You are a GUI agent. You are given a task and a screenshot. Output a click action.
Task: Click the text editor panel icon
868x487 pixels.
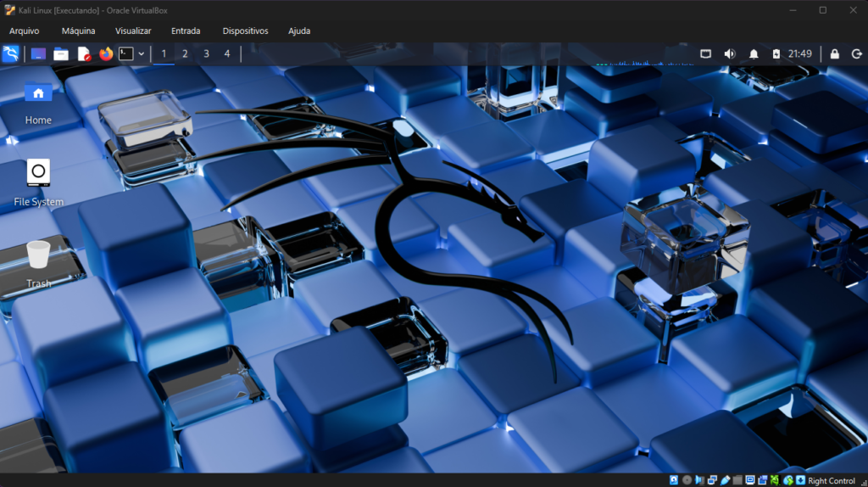pyautogui.click(x=84, y=54)
